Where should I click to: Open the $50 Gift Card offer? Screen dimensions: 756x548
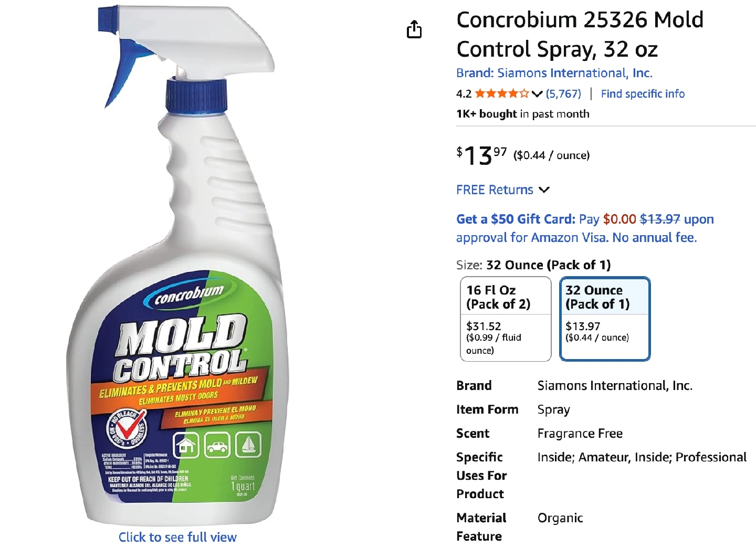click(x=516, y=219)
